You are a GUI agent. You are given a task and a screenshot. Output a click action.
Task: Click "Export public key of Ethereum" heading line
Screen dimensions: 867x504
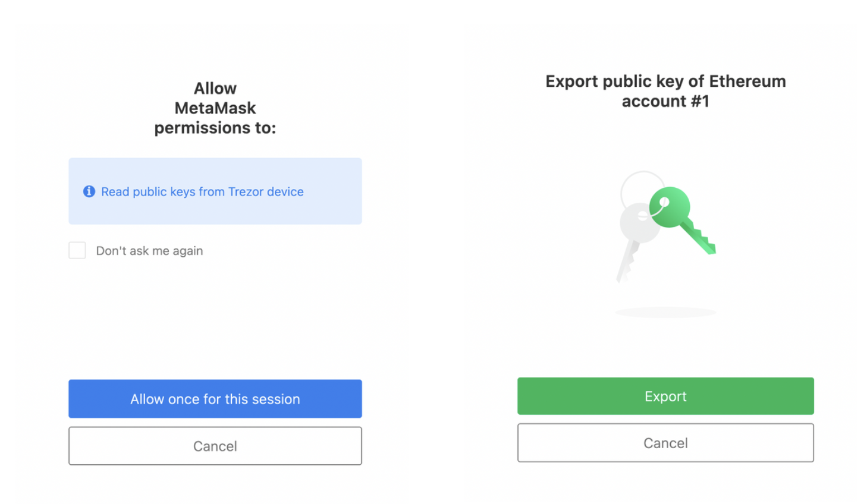point(665,81)
